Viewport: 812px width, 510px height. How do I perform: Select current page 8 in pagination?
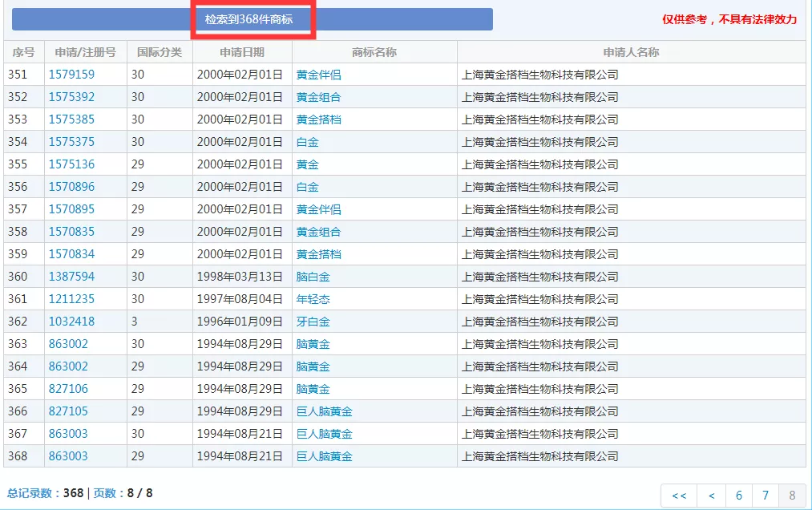tap(792, 496)
